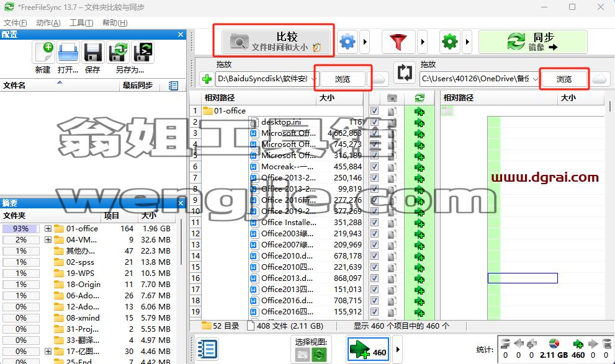This screenshot has width=615, height=364.
Task: Click the sync action icon for 01-office row
Action: pyautogui.click(x=420, y=111)
